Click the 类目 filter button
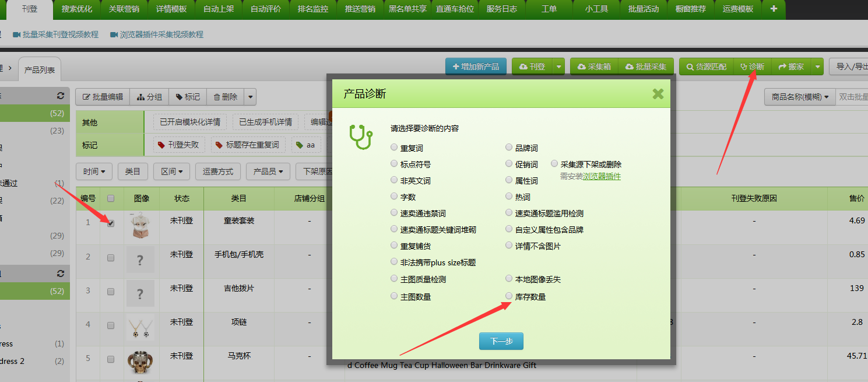The height and width of the screenshot is (382, 868). click(132, 171)
